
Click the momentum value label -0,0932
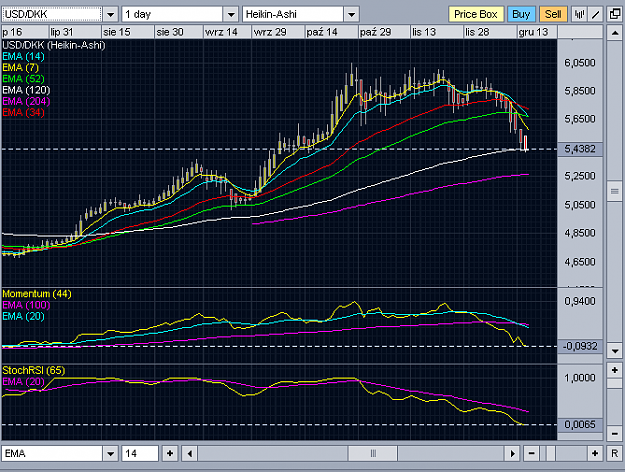pyautogui.click(x=580, y=346)
